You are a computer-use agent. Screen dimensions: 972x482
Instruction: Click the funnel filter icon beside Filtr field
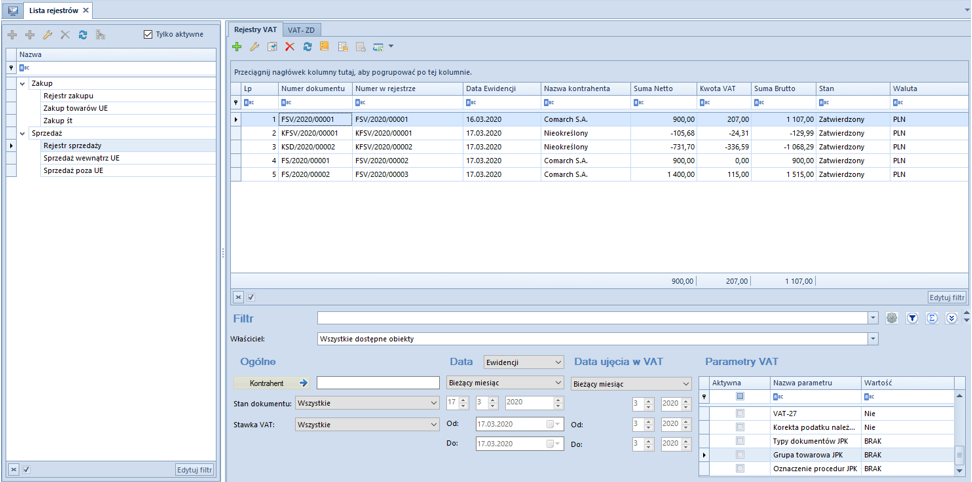point(912,318)
